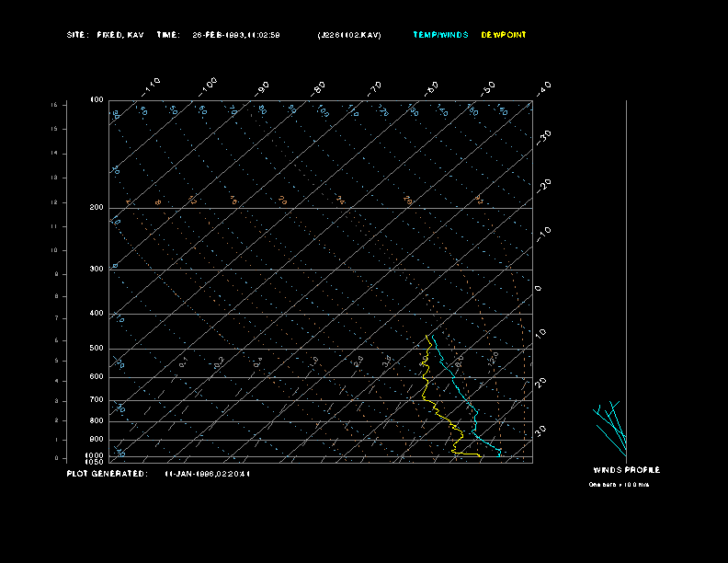Screen dimensions: 728x563
Task: Click the "PLOT GENERATED:" footer label
Action: (108, 474)
